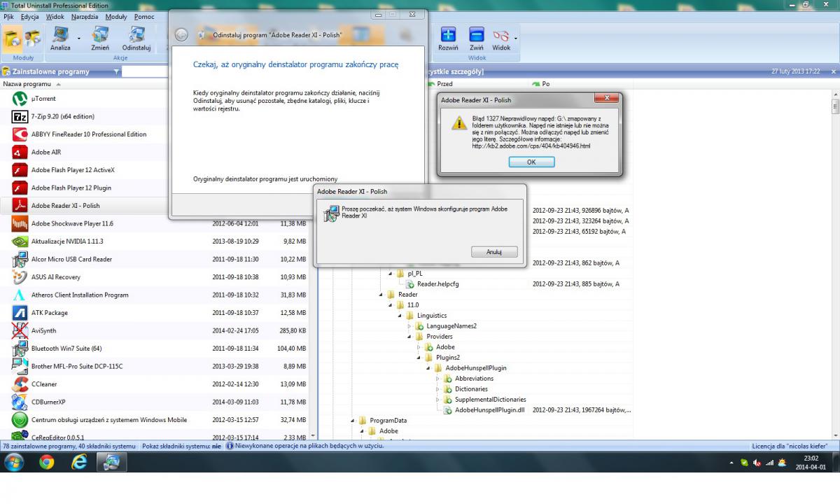Click the back arrow in uninstall wizard
This screenshot has height=504, width=840.
pyautogui.click(x=181, y=34)
